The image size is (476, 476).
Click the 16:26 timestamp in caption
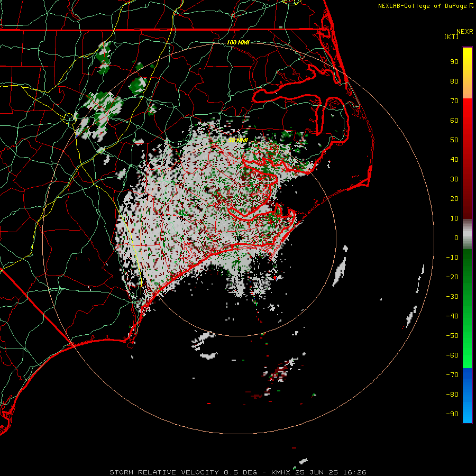(354, 472)
